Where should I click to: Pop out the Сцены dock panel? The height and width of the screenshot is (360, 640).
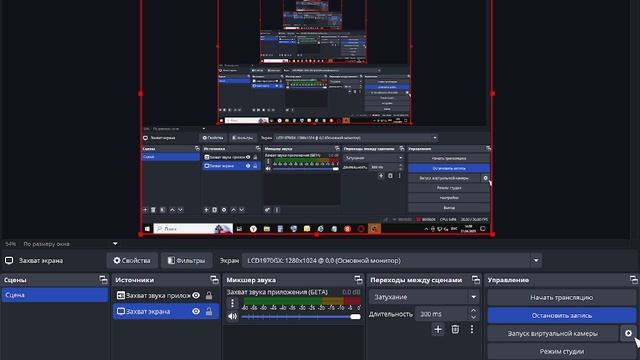(103, 280)
